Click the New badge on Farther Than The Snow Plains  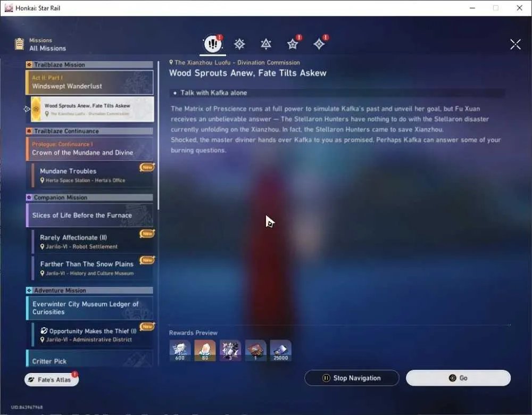tap(147, 260)
